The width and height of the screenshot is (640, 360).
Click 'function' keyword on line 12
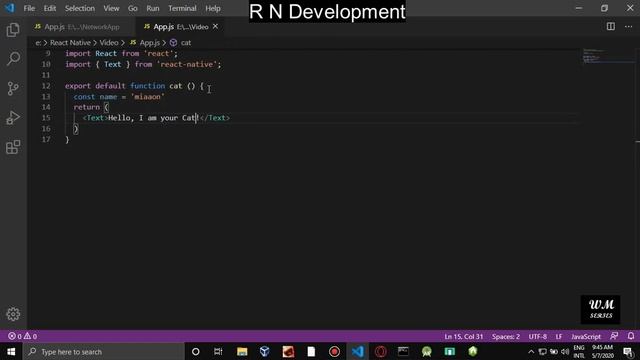coord(147,86)
